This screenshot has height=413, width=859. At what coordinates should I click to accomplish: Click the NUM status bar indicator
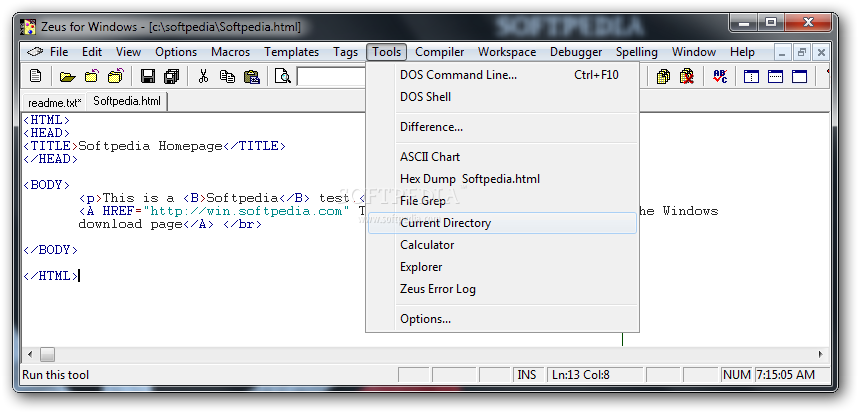737,375
